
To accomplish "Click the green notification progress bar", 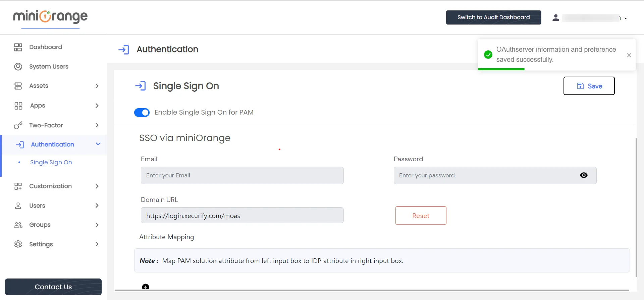I will point(501,69).
